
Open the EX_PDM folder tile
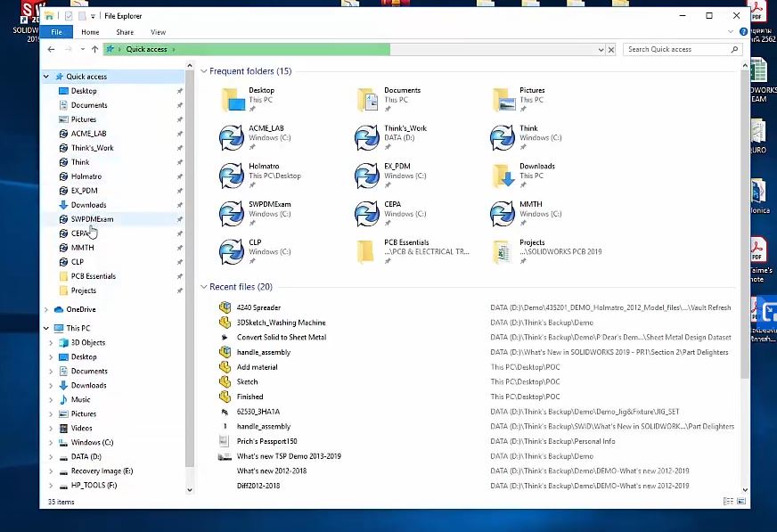point(391,176)
